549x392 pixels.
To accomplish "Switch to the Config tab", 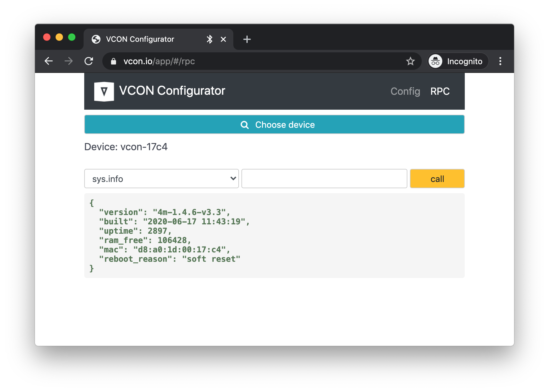I will (x=405, y=91).
